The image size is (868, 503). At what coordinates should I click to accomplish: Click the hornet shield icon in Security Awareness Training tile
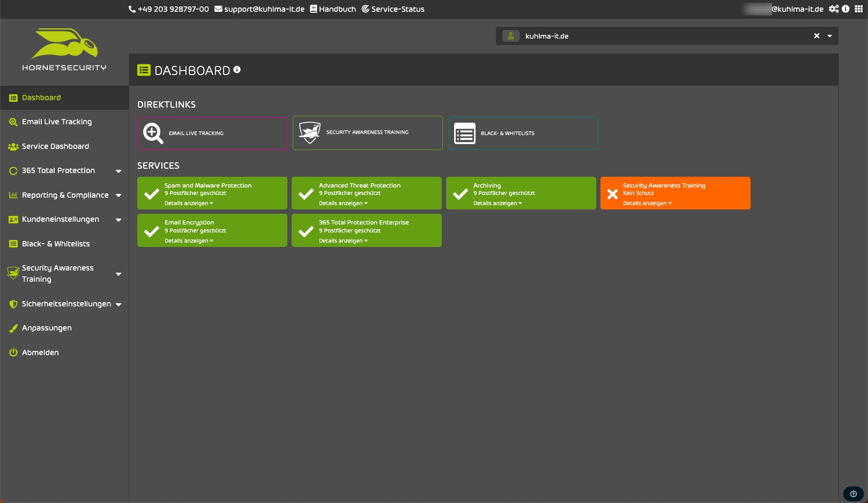pyautogui.click(x=310, y=133)
